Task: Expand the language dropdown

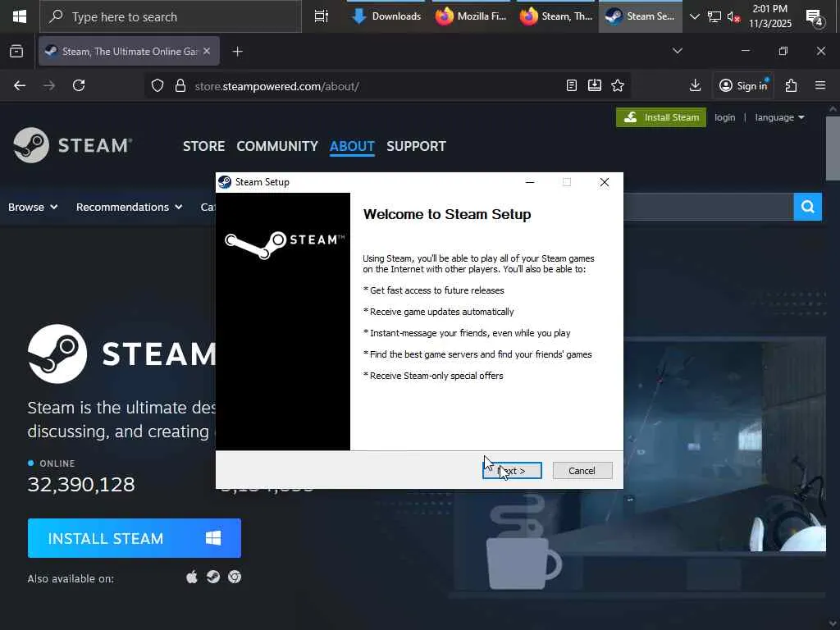Action: tap(779, 117)
